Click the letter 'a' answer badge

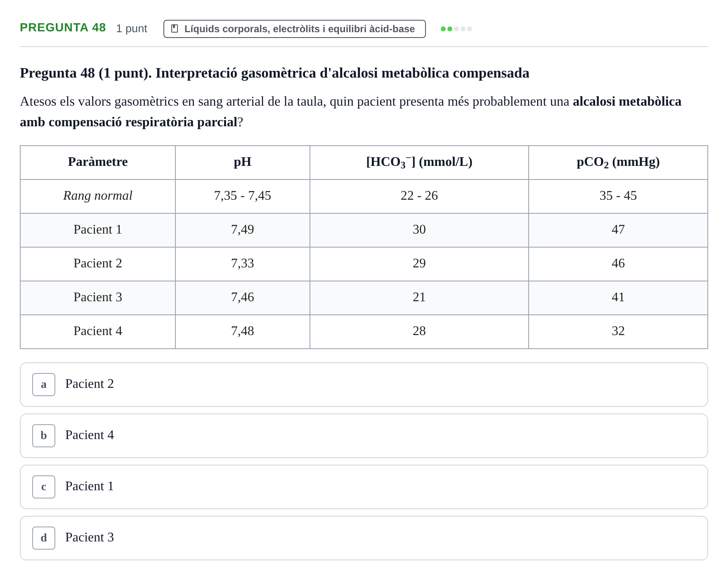pos(44,385)
